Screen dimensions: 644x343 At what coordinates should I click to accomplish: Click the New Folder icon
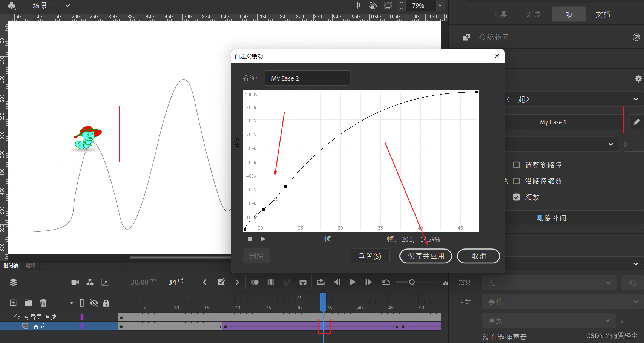[28, 303]
